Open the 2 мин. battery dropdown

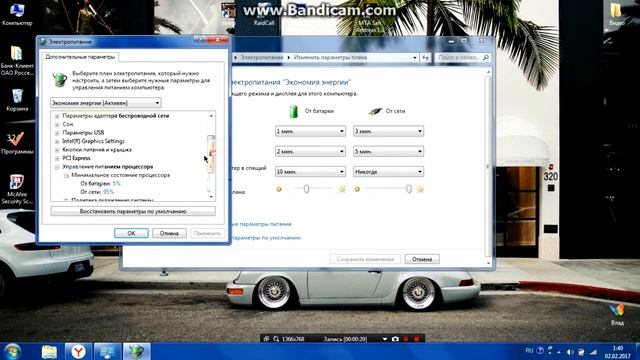(x=310, y=151)
